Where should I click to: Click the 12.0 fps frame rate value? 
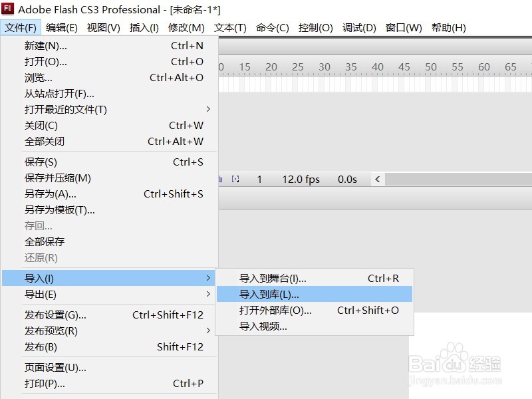coord(301,179)
